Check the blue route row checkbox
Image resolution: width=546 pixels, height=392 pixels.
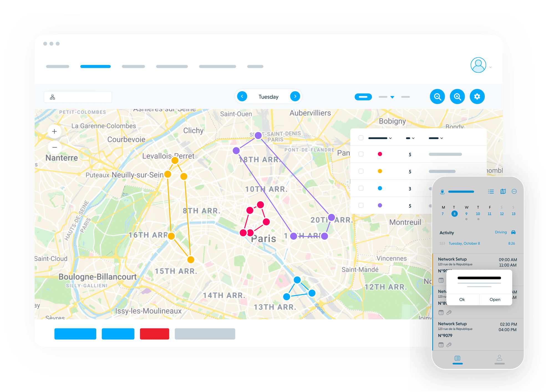coord(361,188)
